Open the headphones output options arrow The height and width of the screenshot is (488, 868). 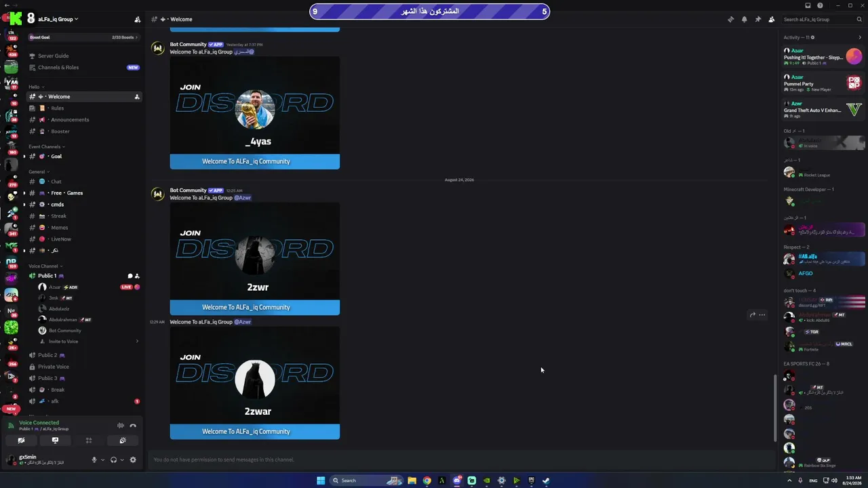[122, 460]
